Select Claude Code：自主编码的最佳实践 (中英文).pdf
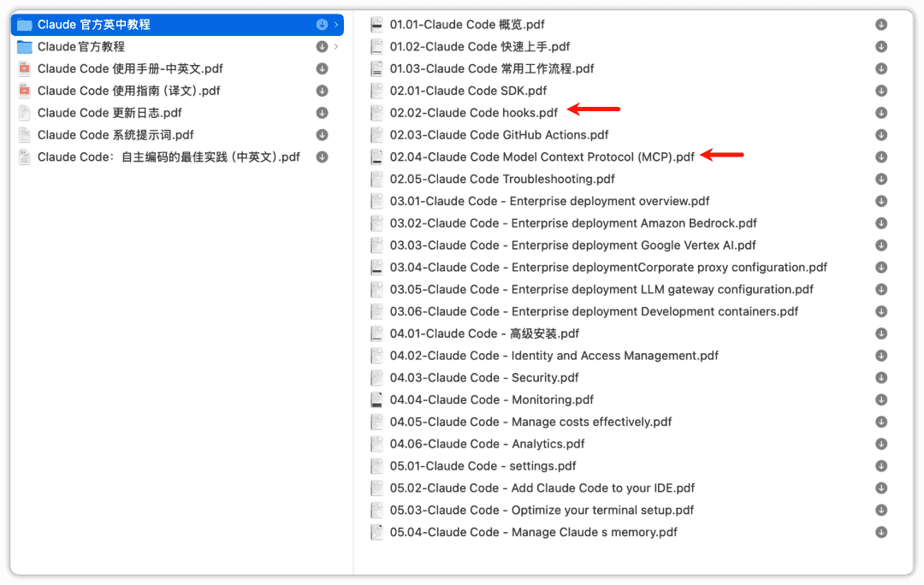This screenshot has width=924, height=585. 169,157
